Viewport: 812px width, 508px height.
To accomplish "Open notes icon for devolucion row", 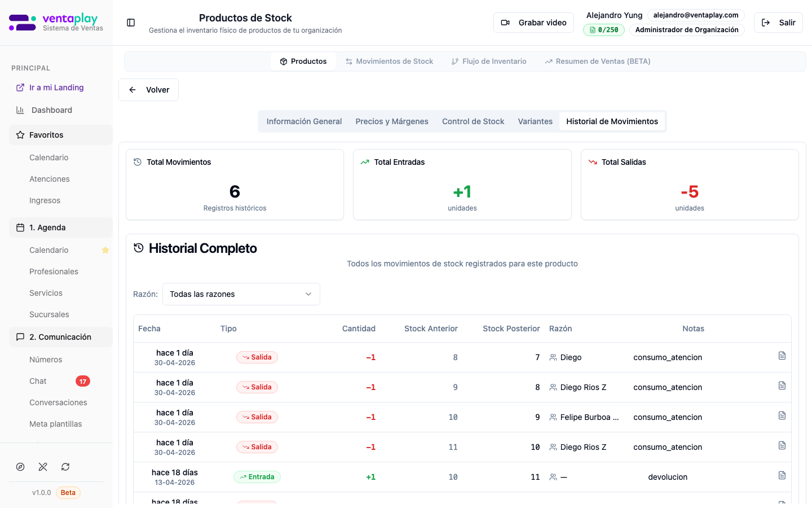I will [x=782, y=475].
